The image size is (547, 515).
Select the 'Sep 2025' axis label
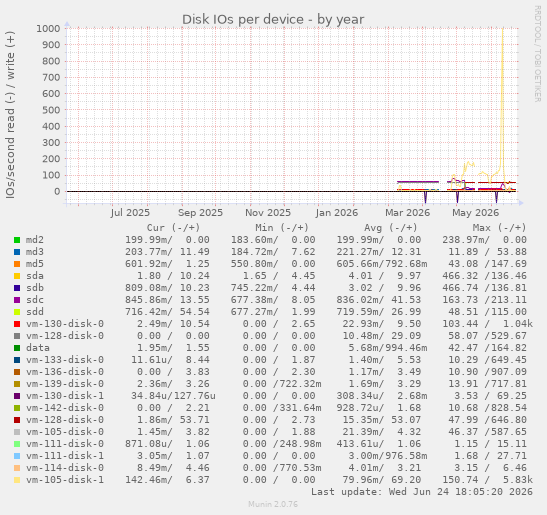[200, 212]
